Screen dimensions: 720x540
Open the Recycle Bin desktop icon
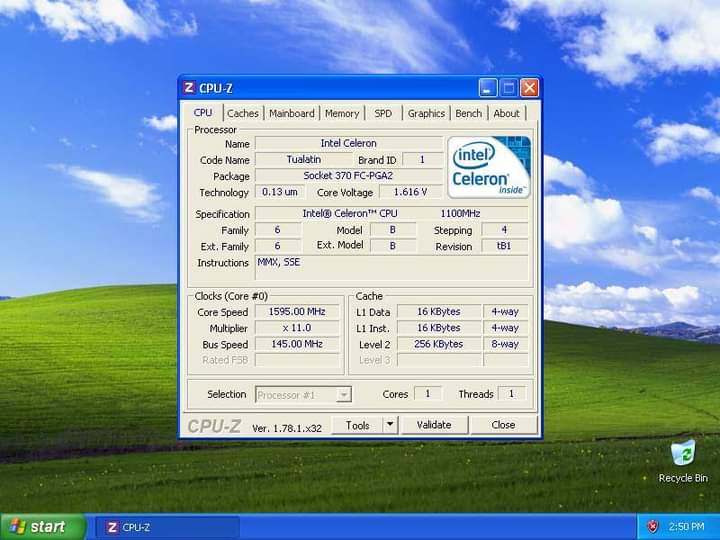coord(683,455)
